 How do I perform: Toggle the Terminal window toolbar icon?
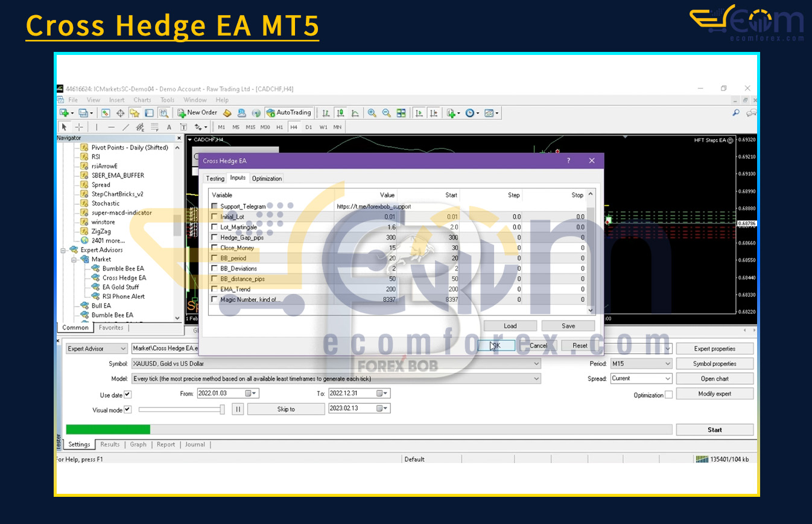pos(149,113)
